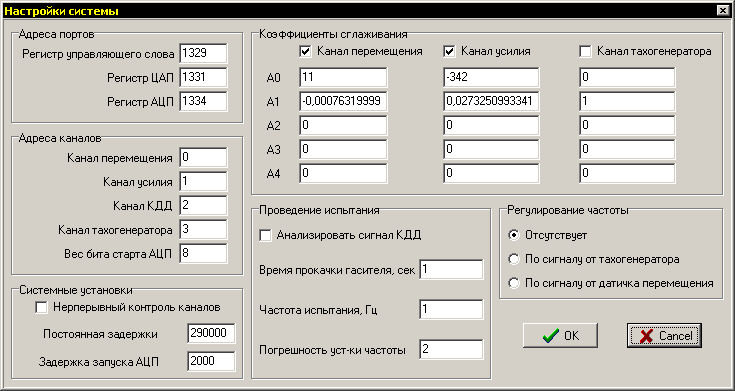Click A3 field under Канал тахогенератора column
Viewport: 735px width, 391px height.
click(x=627, y=150)
